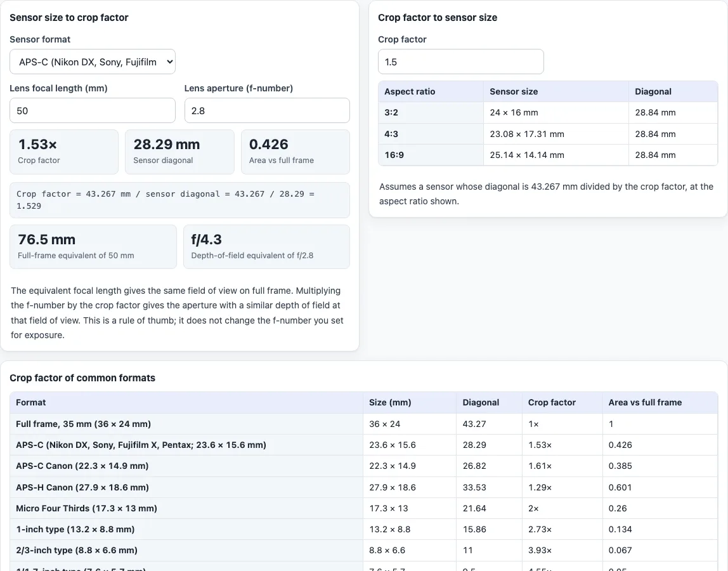Viewport: 728px width, 571px height.
Task: Select the 4:3 aspect ratio cell
Action: 431,134
